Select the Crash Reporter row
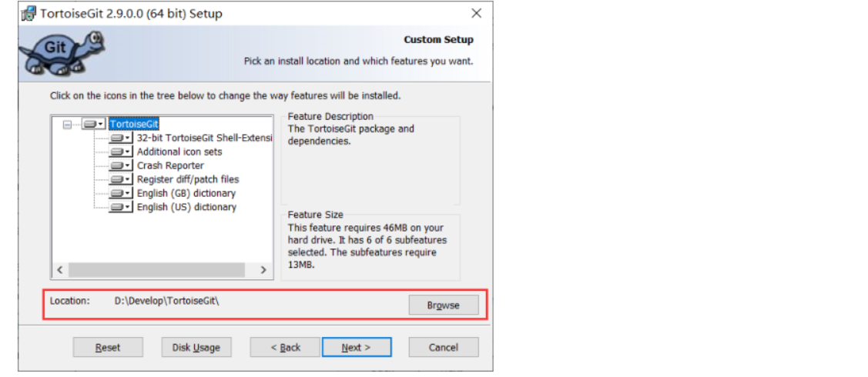This screenshot has width=868, height=377. pyautogui.click(x=170, y=166)
